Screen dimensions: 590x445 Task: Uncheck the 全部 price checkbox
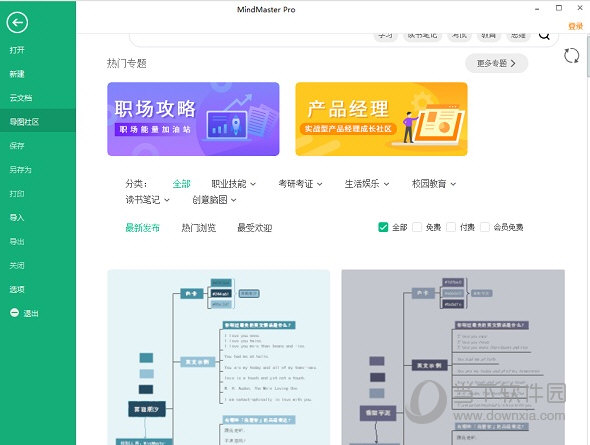click(x=383, y=227)
